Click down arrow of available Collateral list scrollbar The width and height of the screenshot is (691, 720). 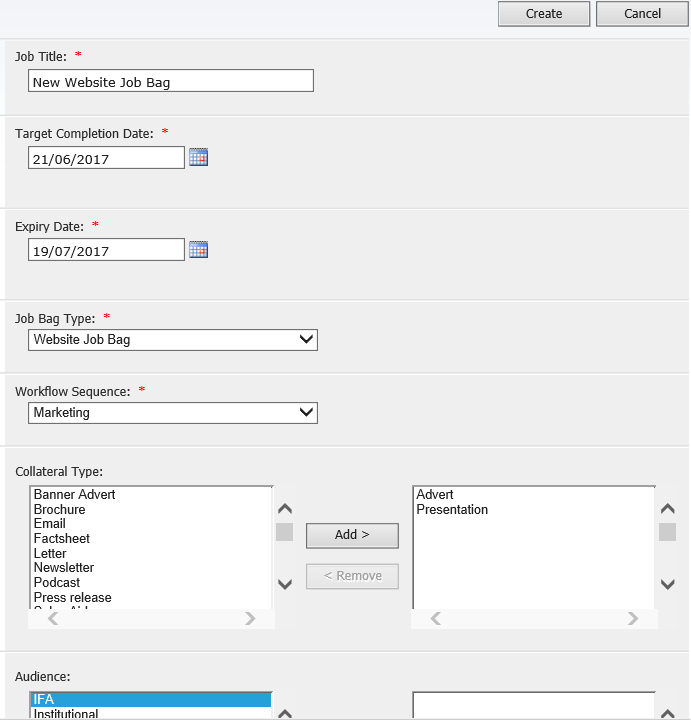coord(285,584)
